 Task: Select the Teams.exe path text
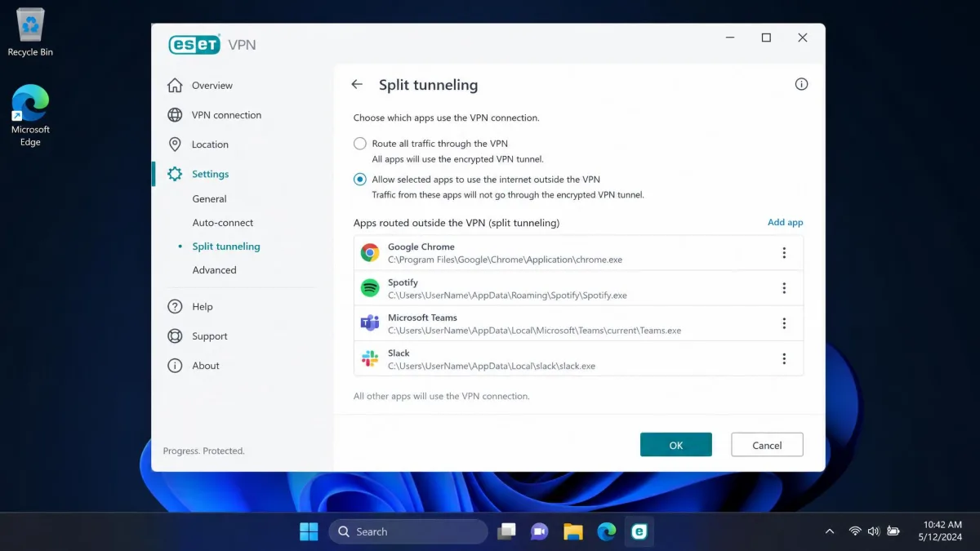pyautogui.click(x=534, y=331)
